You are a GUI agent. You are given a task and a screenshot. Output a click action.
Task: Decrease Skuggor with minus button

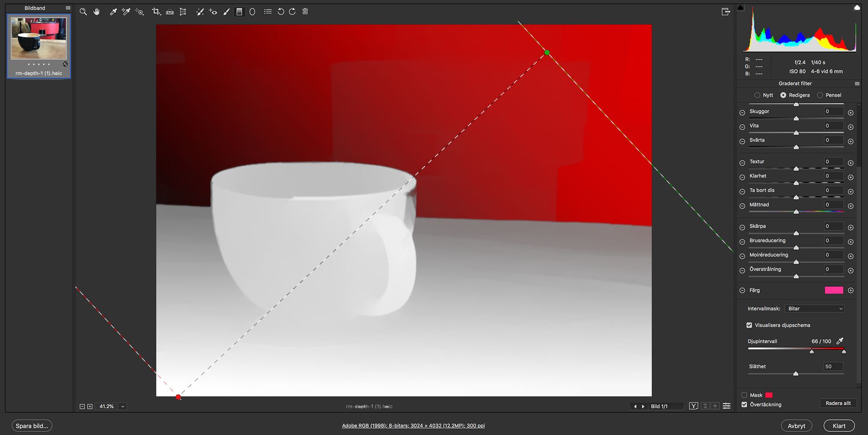[x=742, y=112]
